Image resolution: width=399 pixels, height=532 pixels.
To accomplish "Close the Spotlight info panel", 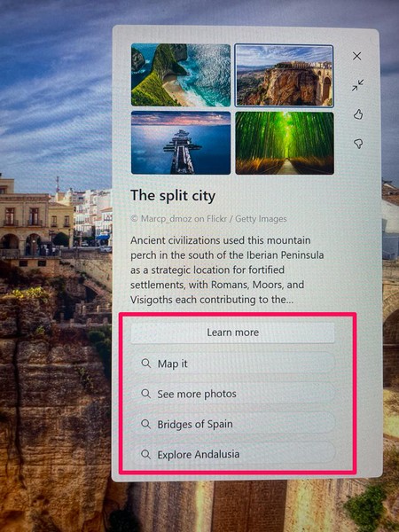I will [356, 56].
